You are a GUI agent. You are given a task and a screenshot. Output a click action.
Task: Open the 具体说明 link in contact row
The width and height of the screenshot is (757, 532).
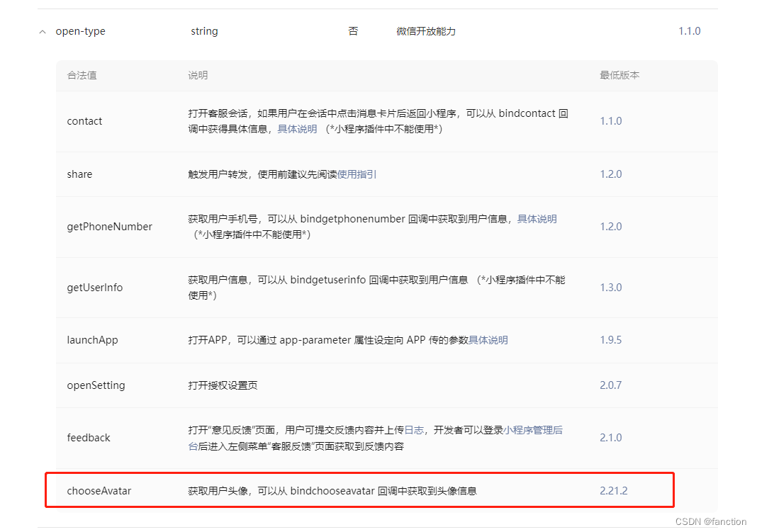point(297,129)
